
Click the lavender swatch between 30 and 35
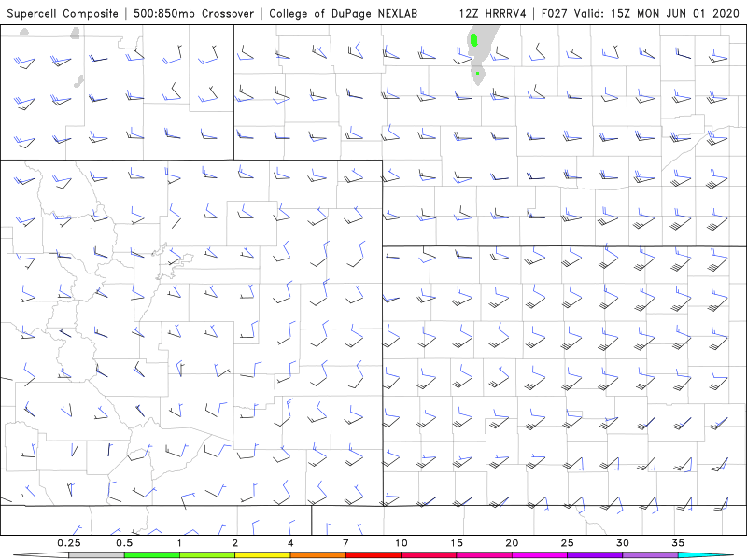(x=650, y=555)
